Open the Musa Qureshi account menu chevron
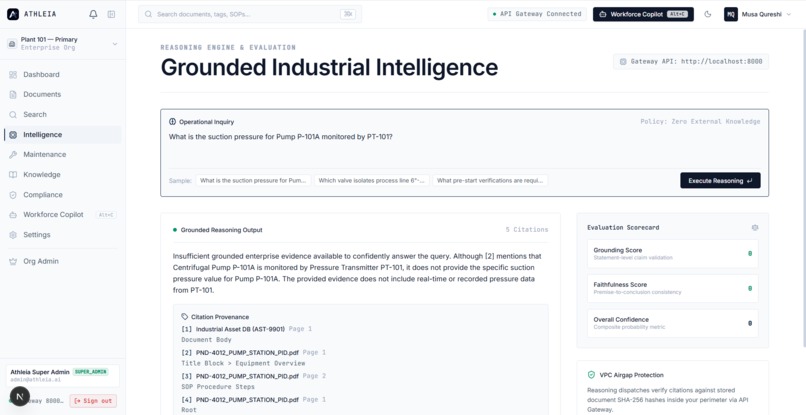806x415 pixels. pos(789,14)
